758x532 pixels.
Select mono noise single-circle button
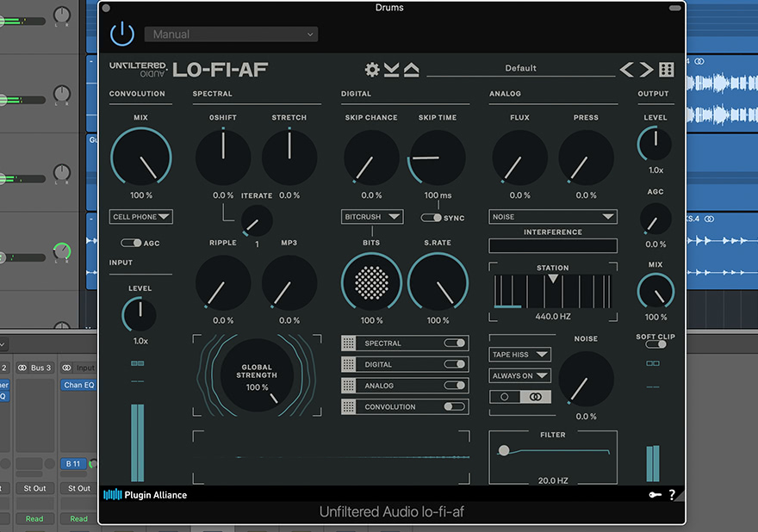(505, 397)
